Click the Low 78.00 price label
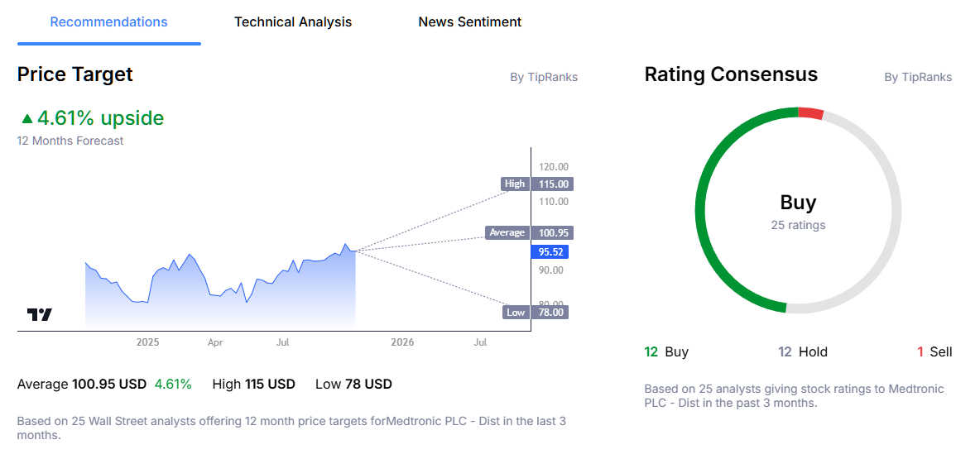 point(536,312)
